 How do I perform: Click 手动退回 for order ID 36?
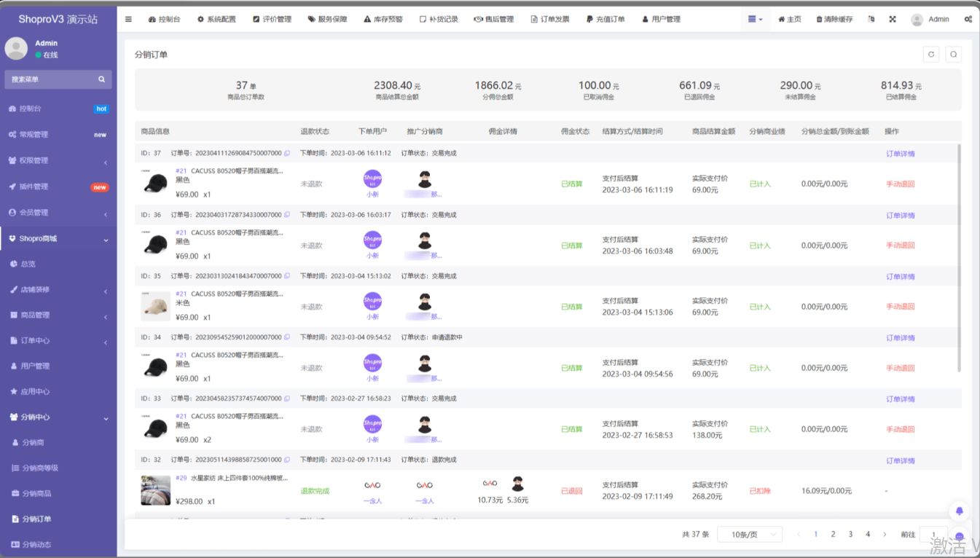pos(901,245)
